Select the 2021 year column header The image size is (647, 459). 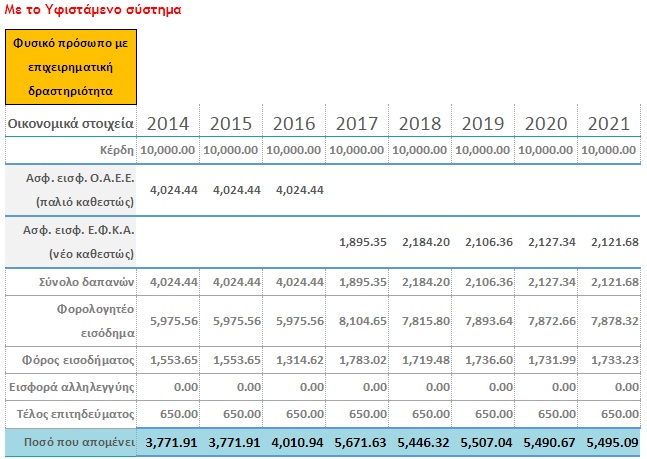[x=609, y=123]
